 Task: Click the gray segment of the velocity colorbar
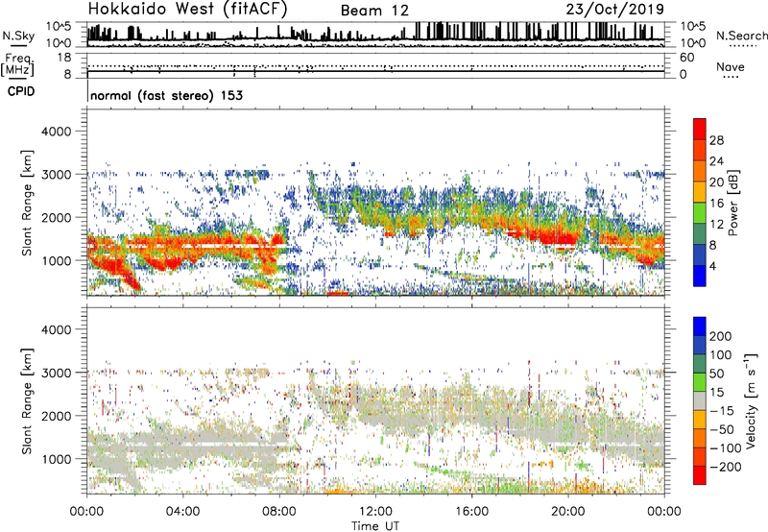tap(700, 401)
